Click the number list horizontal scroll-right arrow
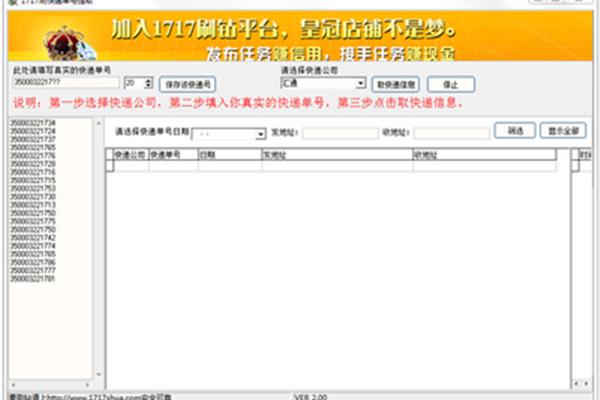600x400 pixels. (x=88, y=384)
